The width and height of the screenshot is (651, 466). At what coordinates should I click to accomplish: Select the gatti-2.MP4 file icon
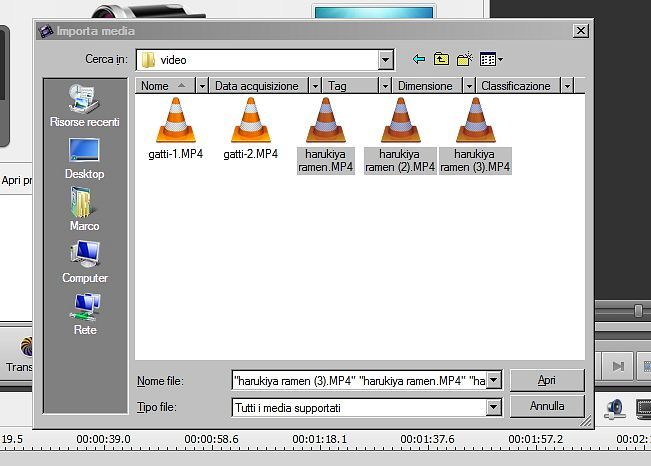point(251,120)
